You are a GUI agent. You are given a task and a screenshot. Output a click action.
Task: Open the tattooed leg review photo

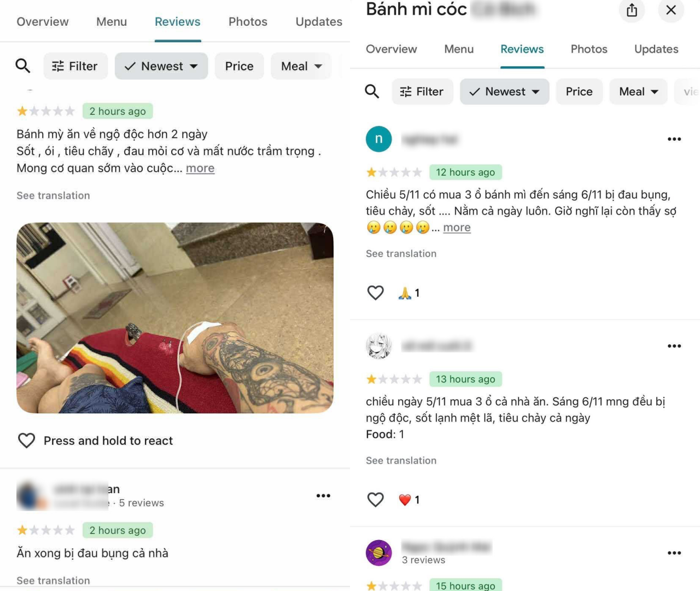pyautogui.click(x=175, y=318)
